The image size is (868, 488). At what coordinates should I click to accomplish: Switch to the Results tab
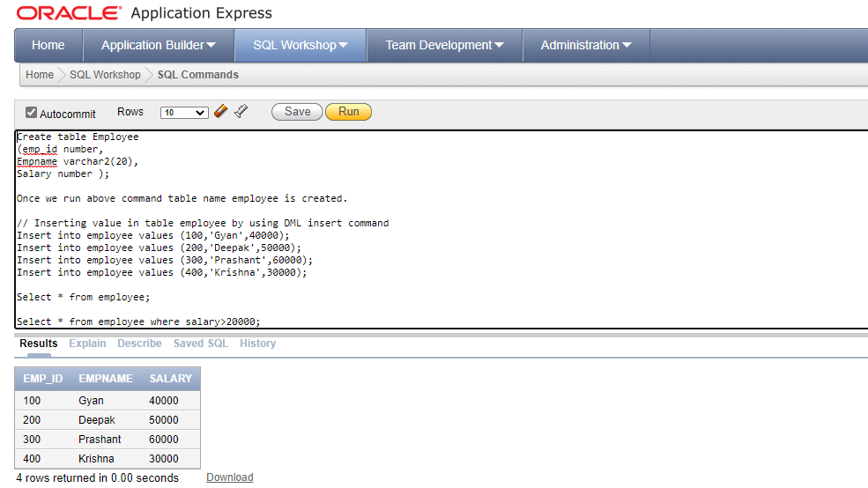click(x=39, y=344)
